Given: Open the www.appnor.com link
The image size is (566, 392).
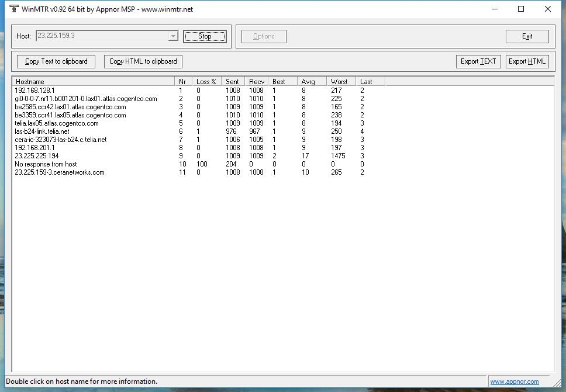Looking at the screenshot, I should point(515,381).
